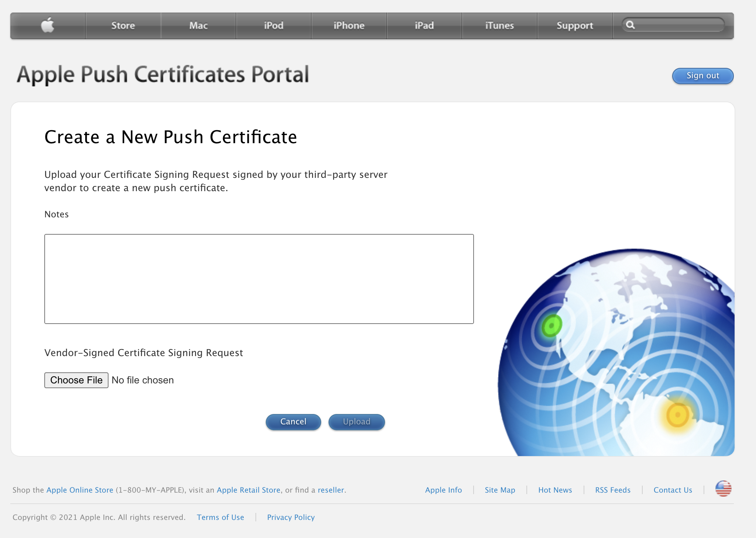Open the Terms of Use page

coord(220,517)
